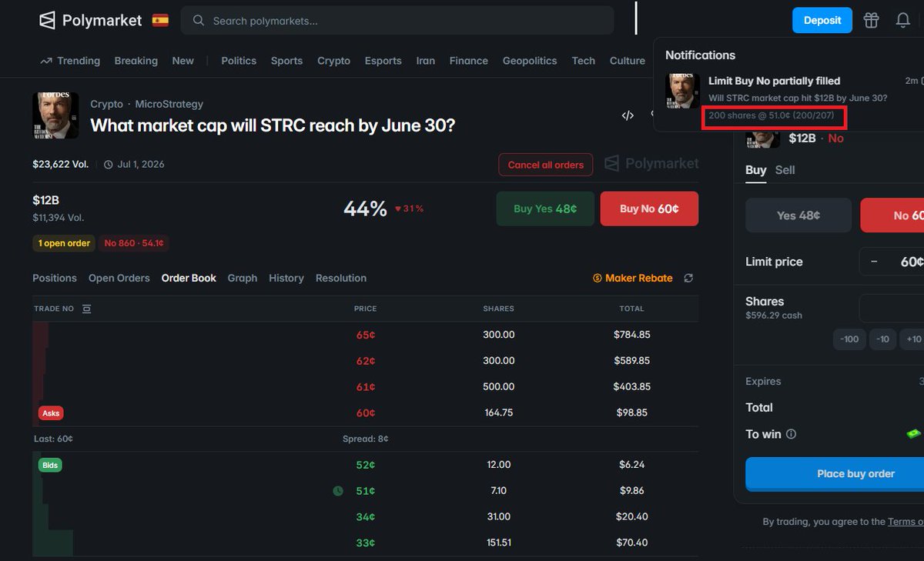This screenshot has height=561, width=924.
Task: Click in Search polymarkets field
Action: [397, 21]
